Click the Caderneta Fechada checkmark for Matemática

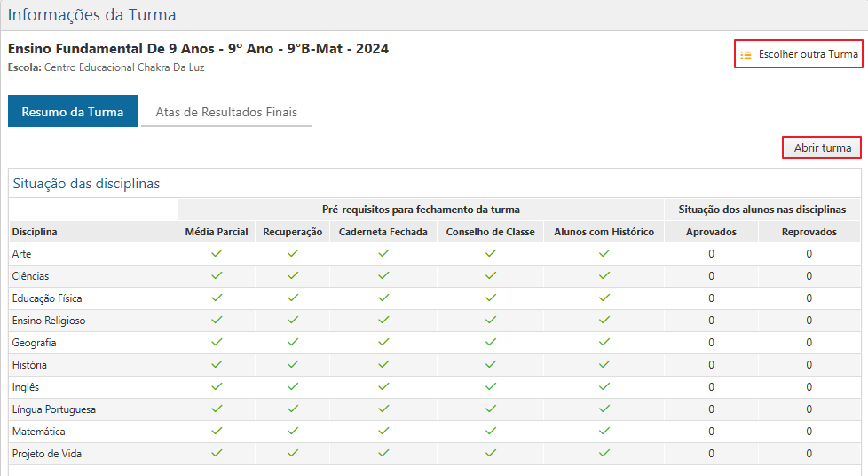(383, 431)
